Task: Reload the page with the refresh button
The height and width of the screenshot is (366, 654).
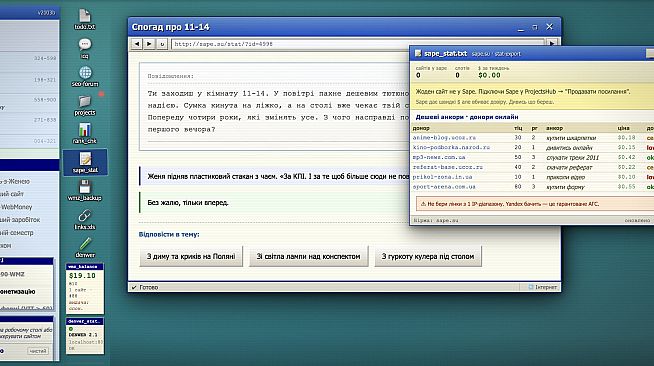Action: (x=162, y=44)
